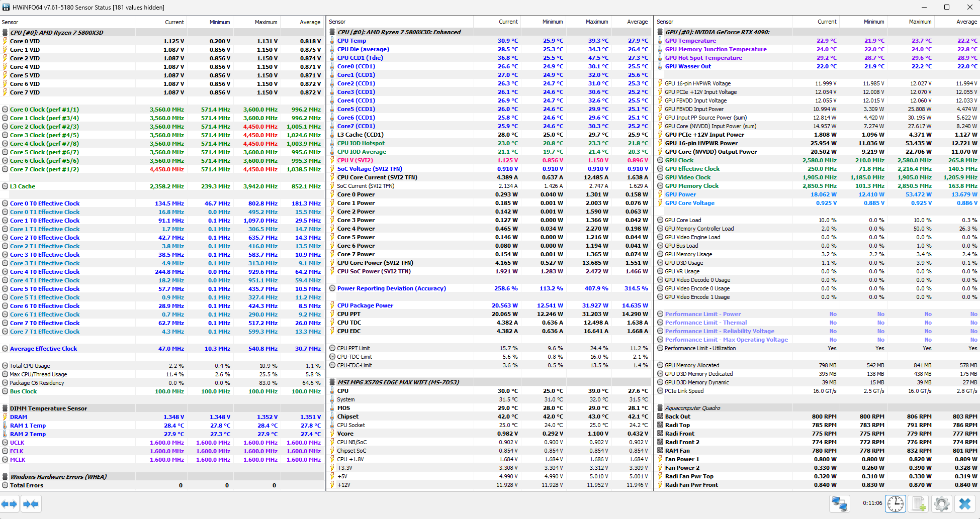The height and width of the screenshot is (519, 980).
Task: Select the Core 2 Clock (perf #2/3) row
Action: (162, 127)
